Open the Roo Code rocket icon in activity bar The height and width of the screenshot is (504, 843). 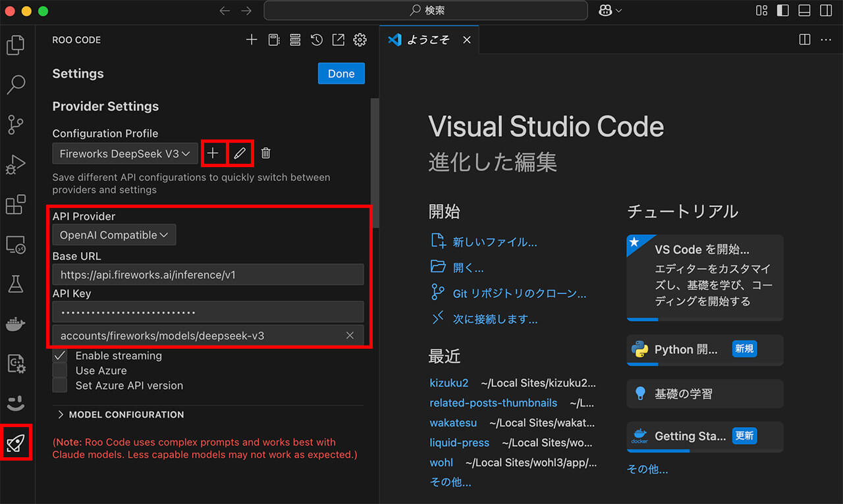click(x=16, y=443)
